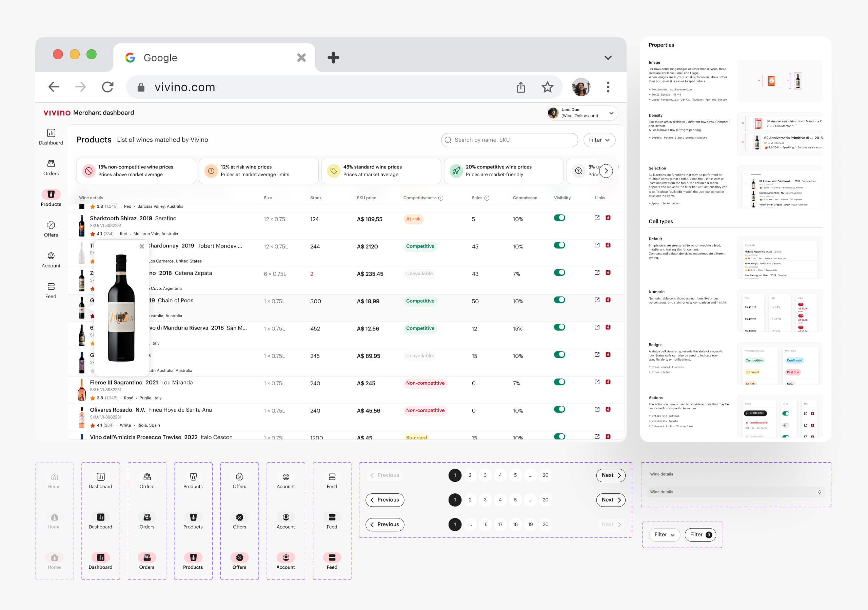Open external link for Sharktooth Shiraz
The height and width of the screenshot is (610, 868).
click(x=597, y=218)
